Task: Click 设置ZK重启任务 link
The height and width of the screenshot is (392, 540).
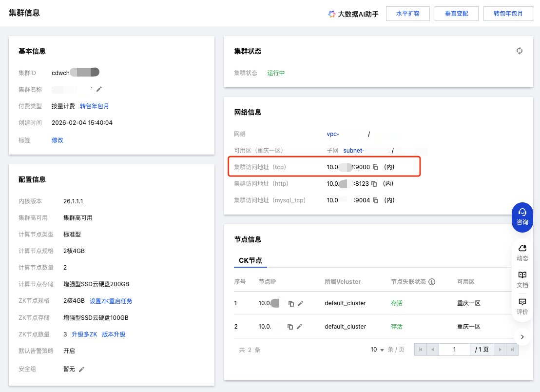Action: tap(111, 301)
